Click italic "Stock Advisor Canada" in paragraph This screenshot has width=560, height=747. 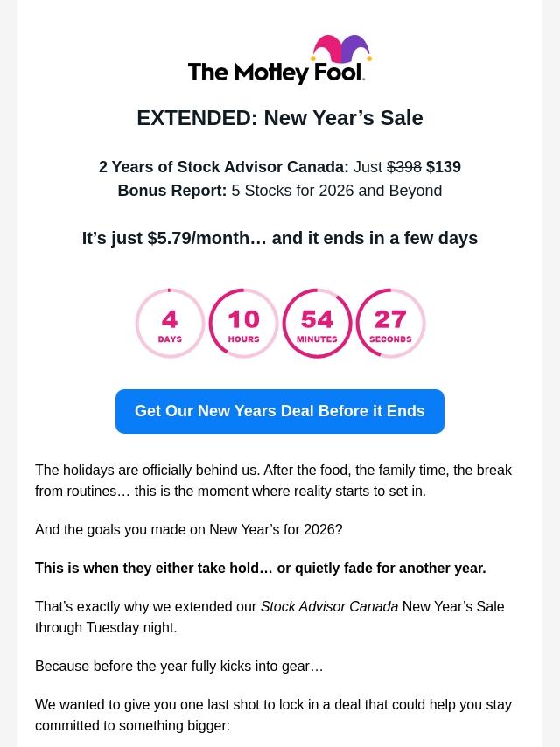click(x=329, y=606)
